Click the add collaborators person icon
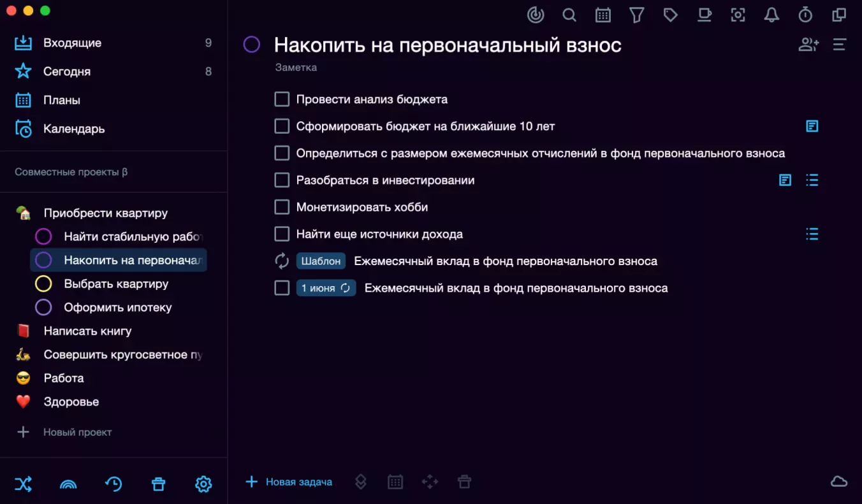 (x=808, y=45)
